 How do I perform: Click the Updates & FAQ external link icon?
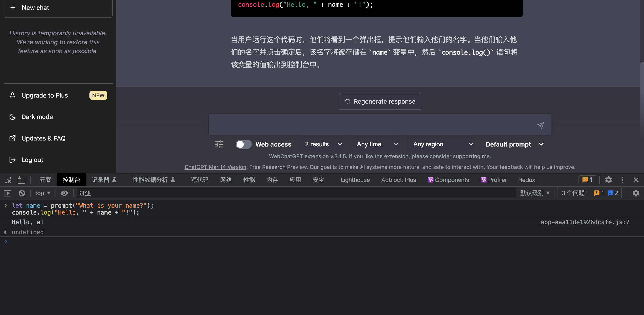(13, 138)
